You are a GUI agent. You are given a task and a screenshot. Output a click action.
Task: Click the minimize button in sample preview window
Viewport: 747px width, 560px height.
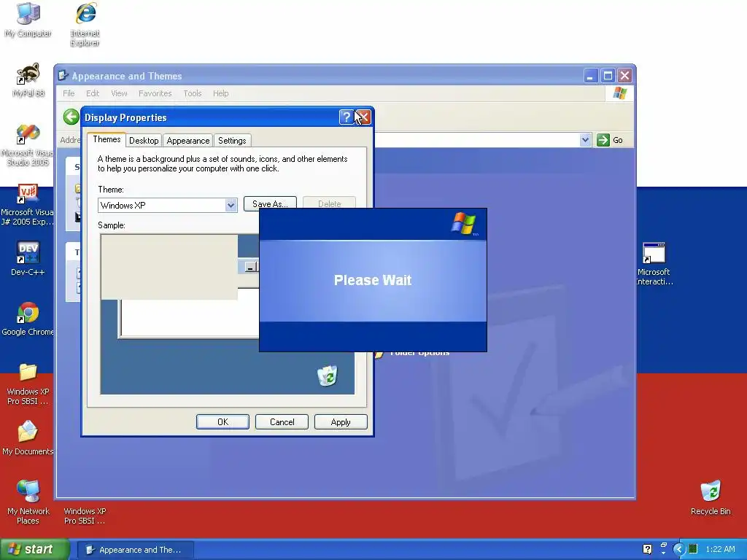tap(251, 267)
